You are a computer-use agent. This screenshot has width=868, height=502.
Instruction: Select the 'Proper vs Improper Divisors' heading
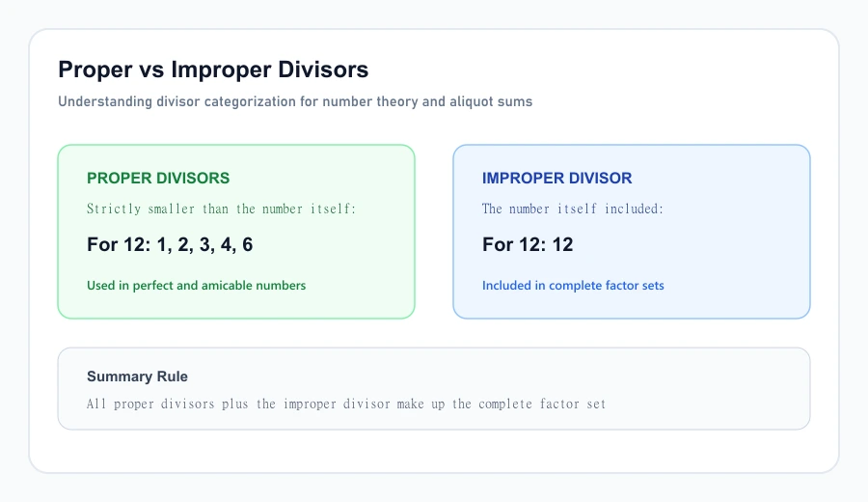(213, 70)
